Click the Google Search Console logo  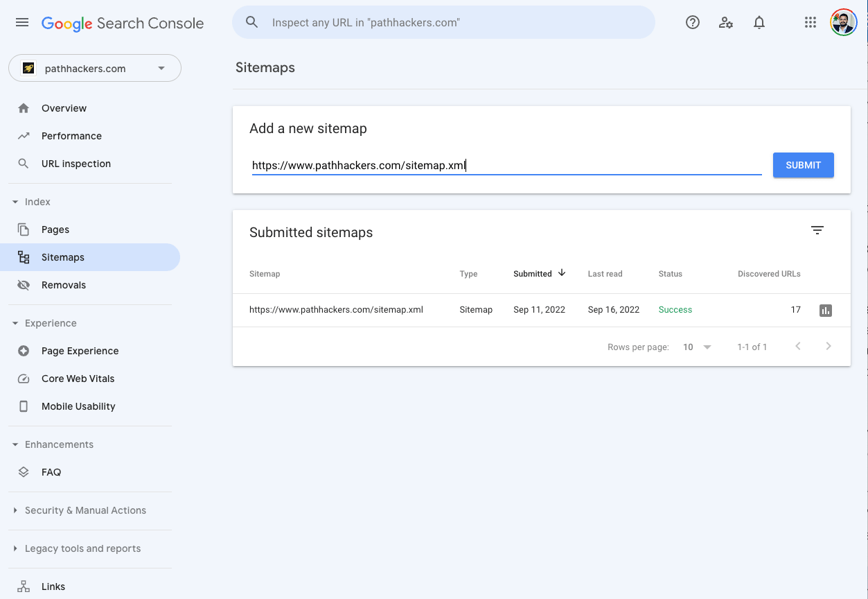(123, 23)
